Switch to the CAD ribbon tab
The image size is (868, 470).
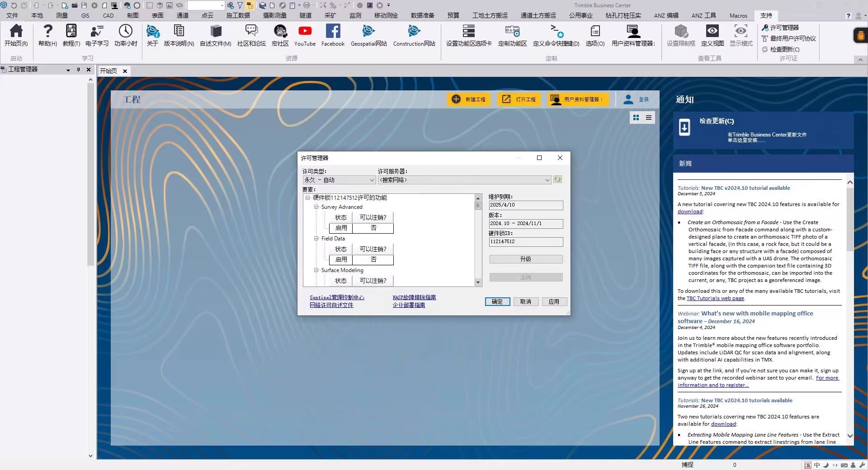point(108,15)
